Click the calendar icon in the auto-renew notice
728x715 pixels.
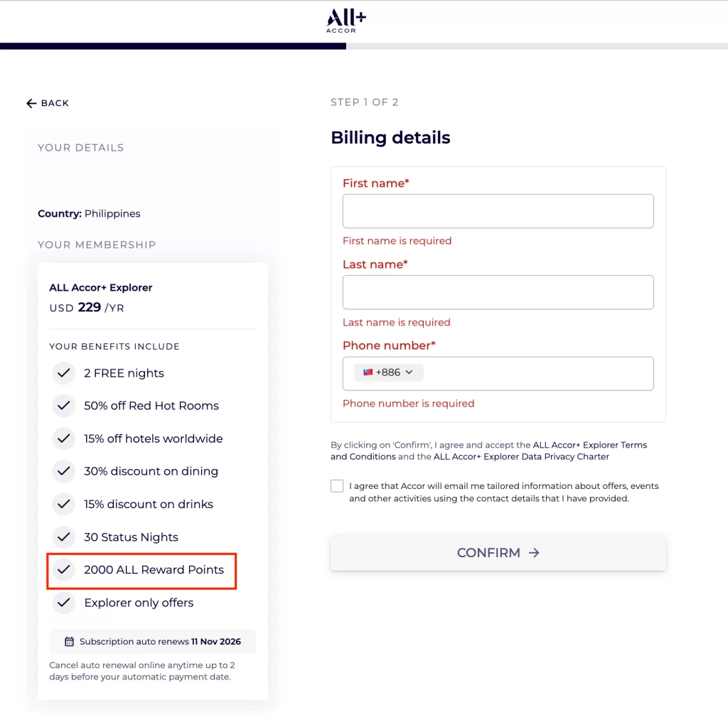pos(69,642)
